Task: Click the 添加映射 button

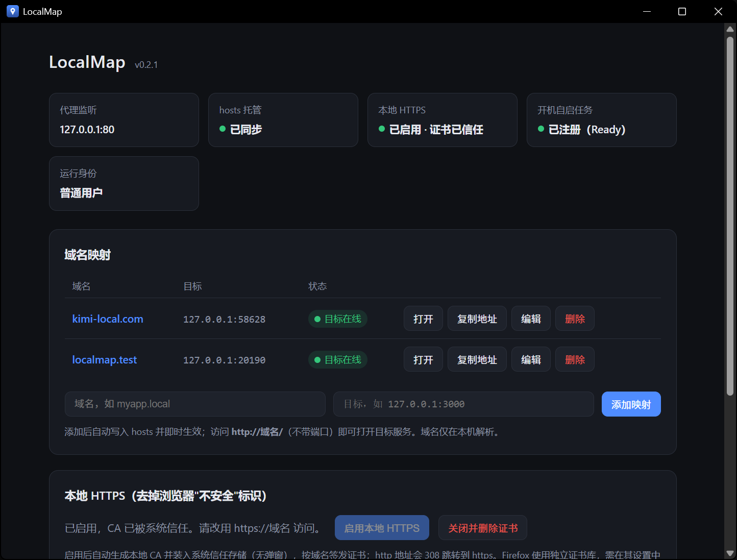Action: tap(631, 404)
